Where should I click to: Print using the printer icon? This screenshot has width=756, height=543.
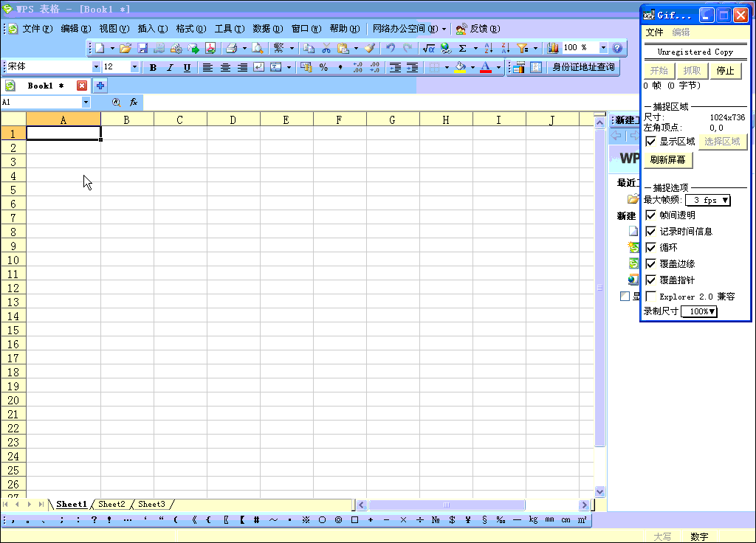coord(232,48)
